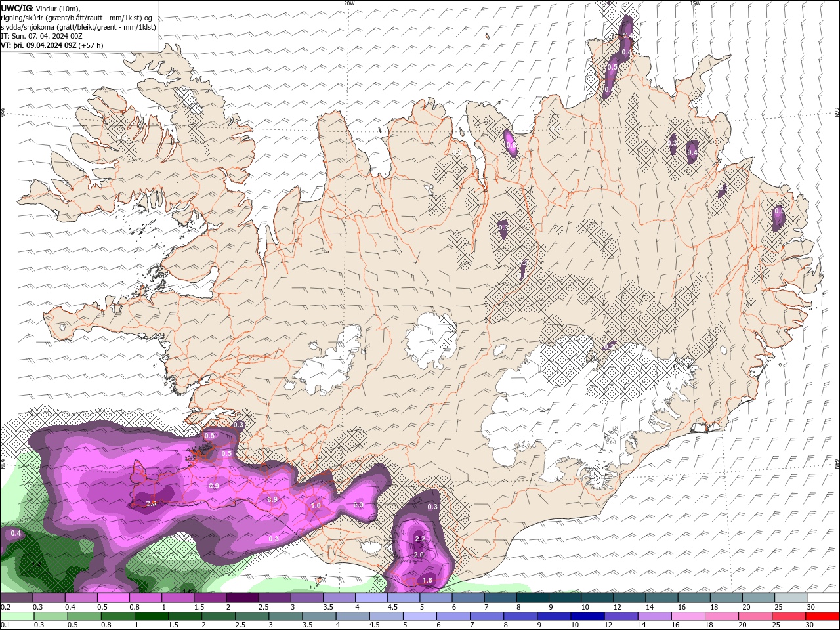Click the 'UWC/IG: Vindur (10m)' title line

click(x=41, y=8)
